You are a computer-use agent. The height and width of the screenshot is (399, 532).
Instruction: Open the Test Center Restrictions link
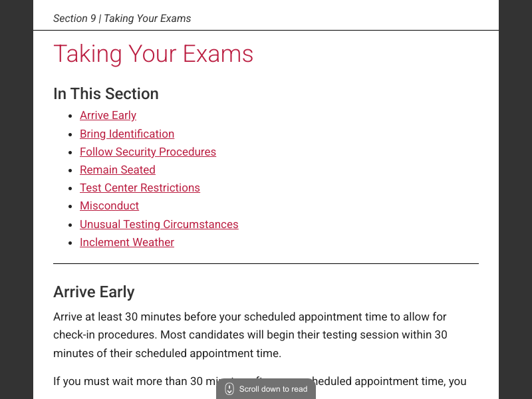140,188
